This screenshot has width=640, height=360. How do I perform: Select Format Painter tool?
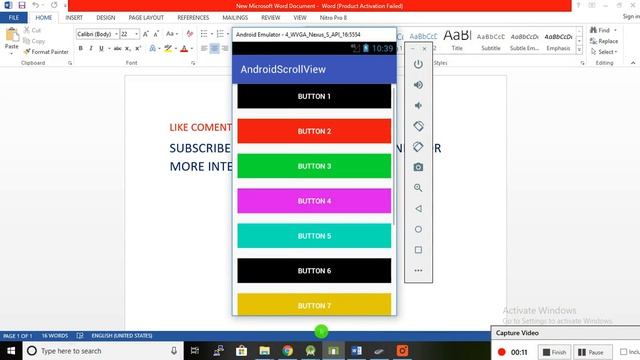tap(46, 52)
